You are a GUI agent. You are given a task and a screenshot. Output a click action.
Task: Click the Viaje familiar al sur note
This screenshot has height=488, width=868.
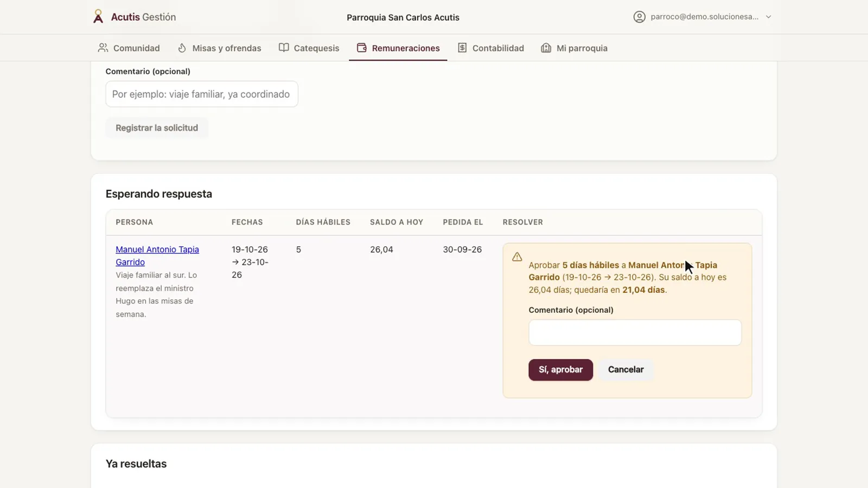156,294
